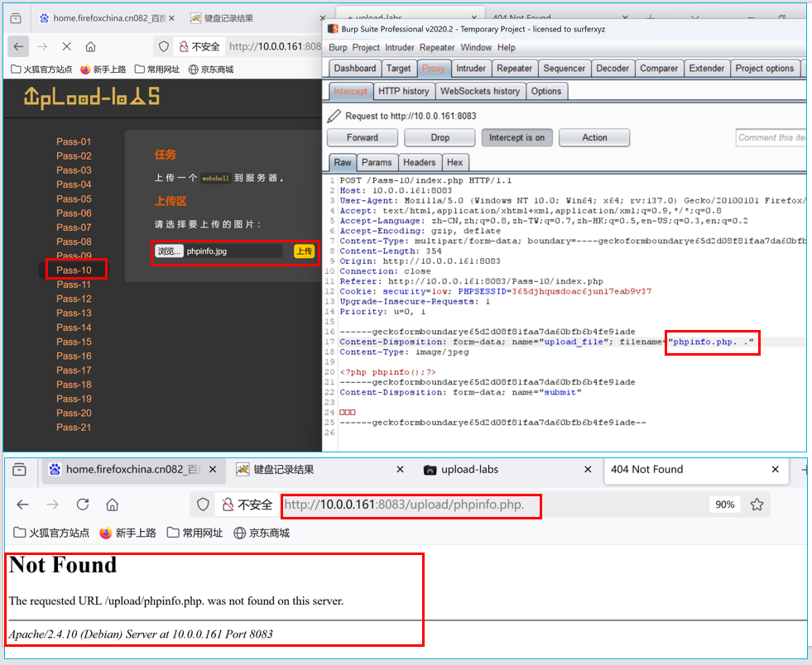This screenshot has width=812, height=665.
Task: Switch to the Project options tab
Action: (x=764, y=69)
